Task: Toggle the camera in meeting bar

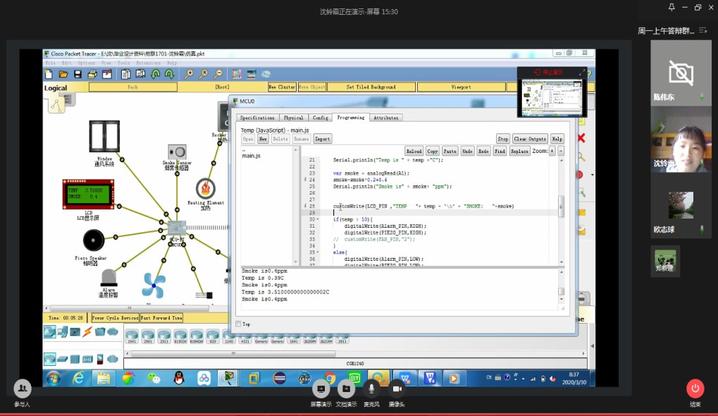Action: pyautogui.click(x=397, y=388)
